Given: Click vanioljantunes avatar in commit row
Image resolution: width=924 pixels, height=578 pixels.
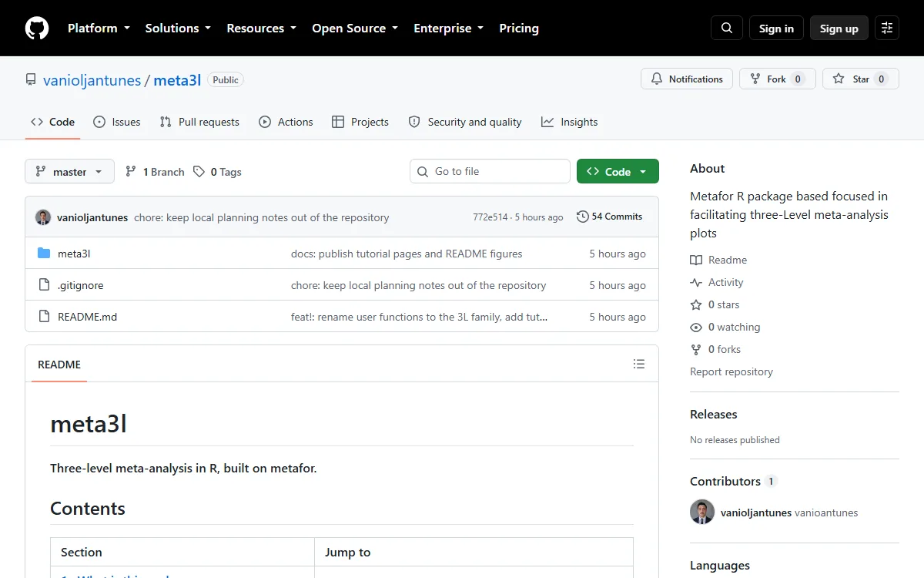Looking at the screenshot, I should (x=43, y=217).
